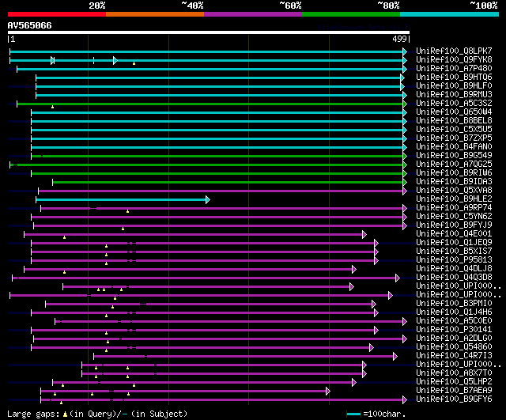Click the arrowhead ending the B7AEA9 alignment
Image resolution: width=506 pixels, height=420 pixels.
(328, 392)
